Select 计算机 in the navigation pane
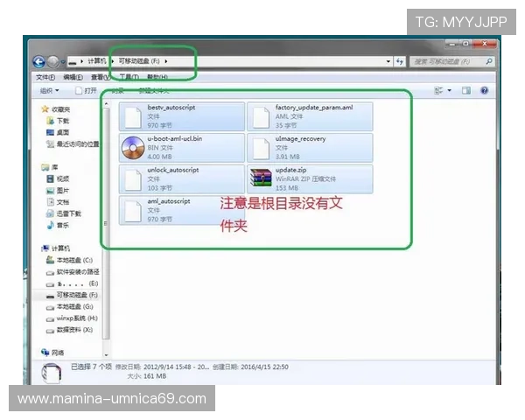 point(60,248)
